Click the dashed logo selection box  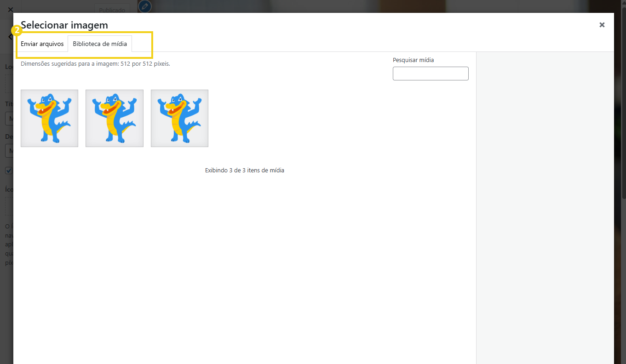(x=9, y=84)
